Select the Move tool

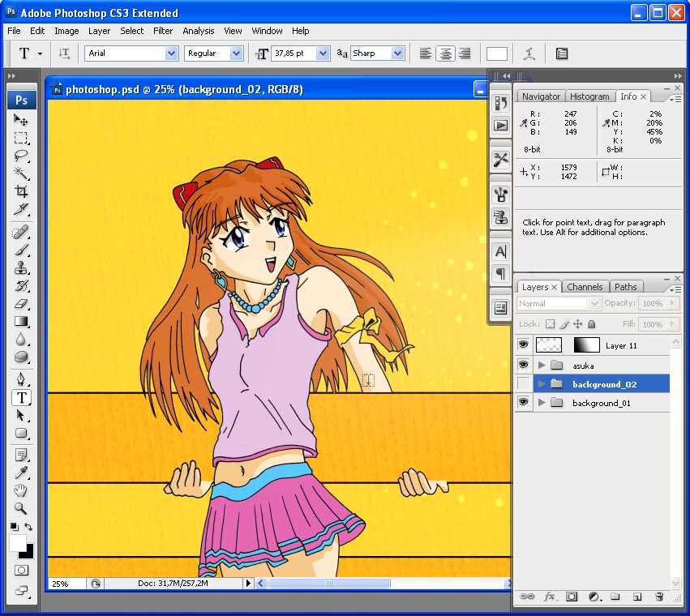21,120
